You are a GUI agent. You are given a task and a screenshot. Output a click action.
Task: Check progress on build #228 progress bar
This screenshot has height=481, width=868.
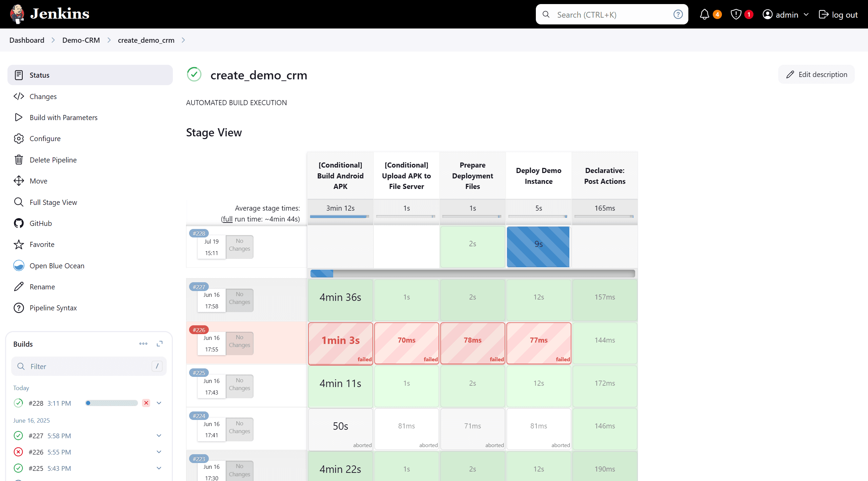111,403
